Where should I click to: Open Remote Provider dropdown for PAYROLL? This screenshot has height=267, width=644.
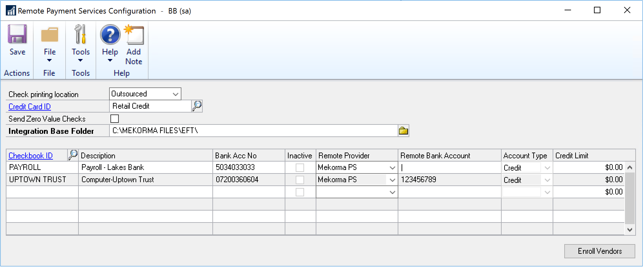(x=392, y=168)
